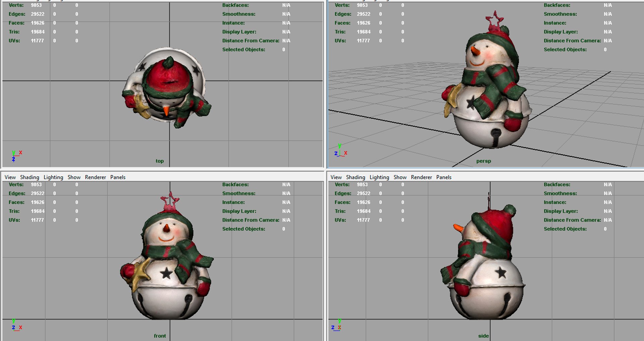This screenshot has height=341, width=644.
Task: Select the snowman model in the top view
Action: (167, 88)
